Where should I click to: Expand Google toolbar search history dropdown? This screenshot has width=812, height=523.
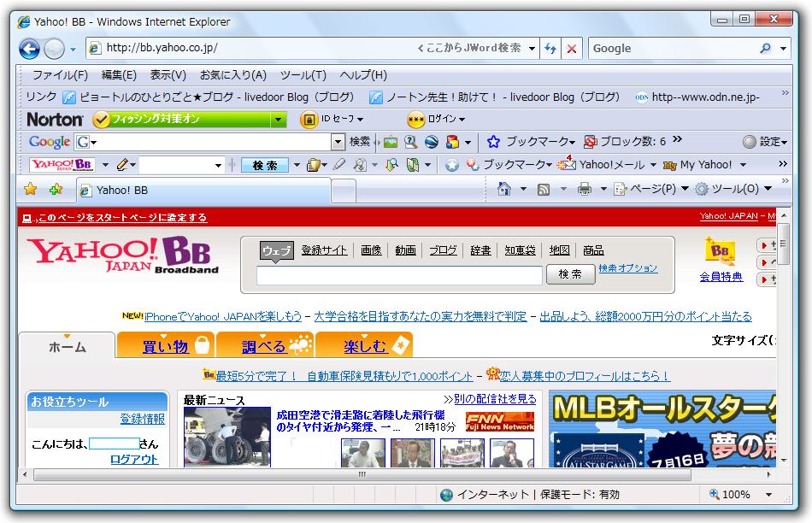338,141
